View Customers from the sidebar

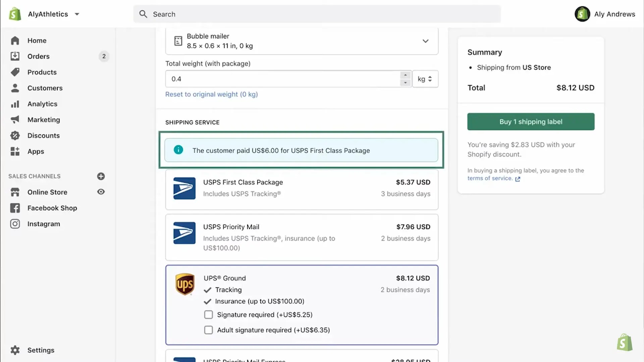45,88
